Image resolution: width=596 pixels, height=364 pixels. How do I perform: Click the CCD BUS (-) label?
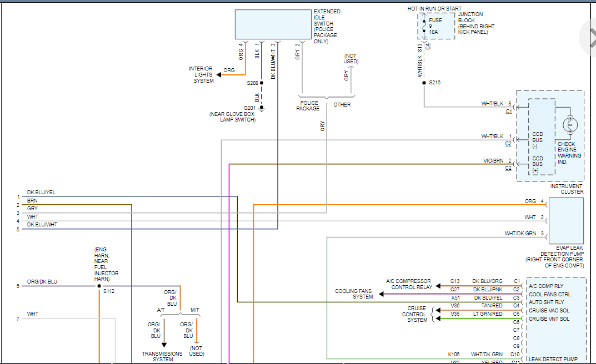(538, 140)
